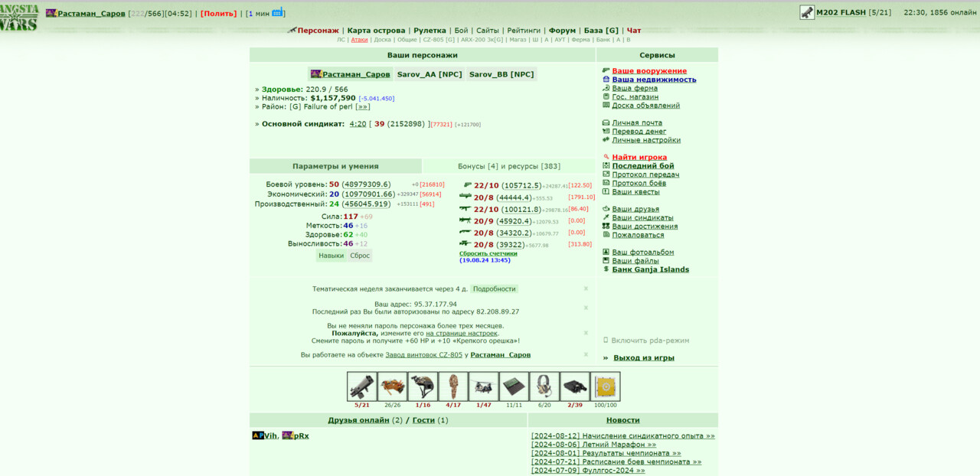Select the headset item (6/20)
Viewport: 980px width, 476px height.
[x=544, y=386]
